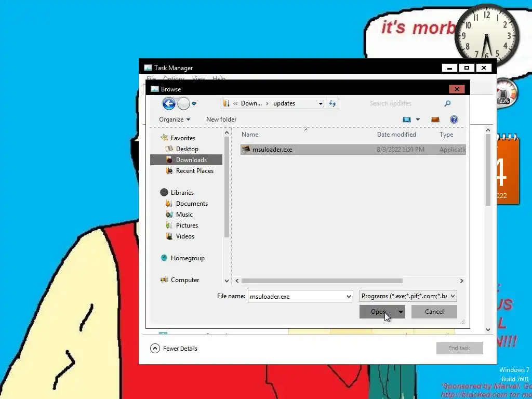Viewport: 532px width, 399px height.
Task: Go back using the blue Back arrow
Action: 169,103
